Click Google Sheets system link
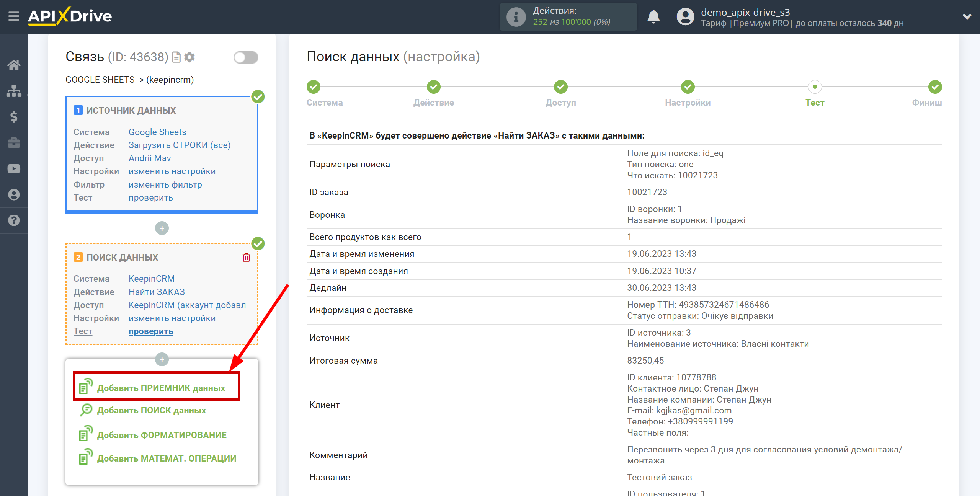The height and width of the screenshot is (496, 980). 157,132
